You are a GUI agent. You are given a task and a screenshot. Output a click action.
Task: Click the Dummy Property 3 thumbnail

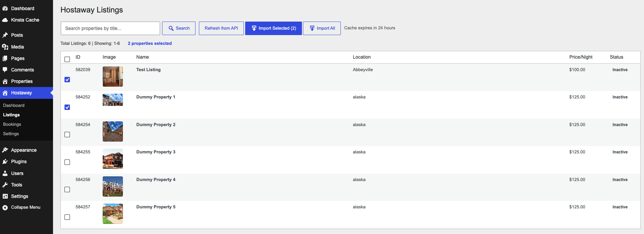[x=113, y=159]
